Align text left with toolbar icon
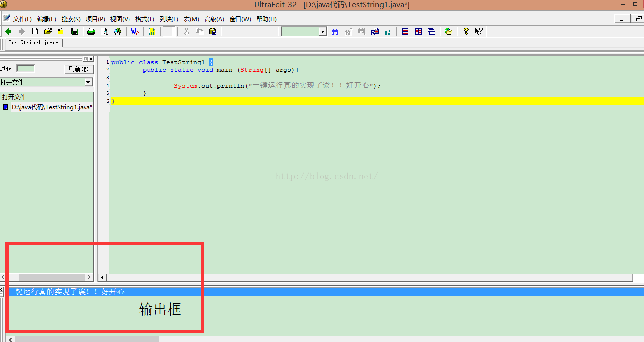 pos(230,31)
